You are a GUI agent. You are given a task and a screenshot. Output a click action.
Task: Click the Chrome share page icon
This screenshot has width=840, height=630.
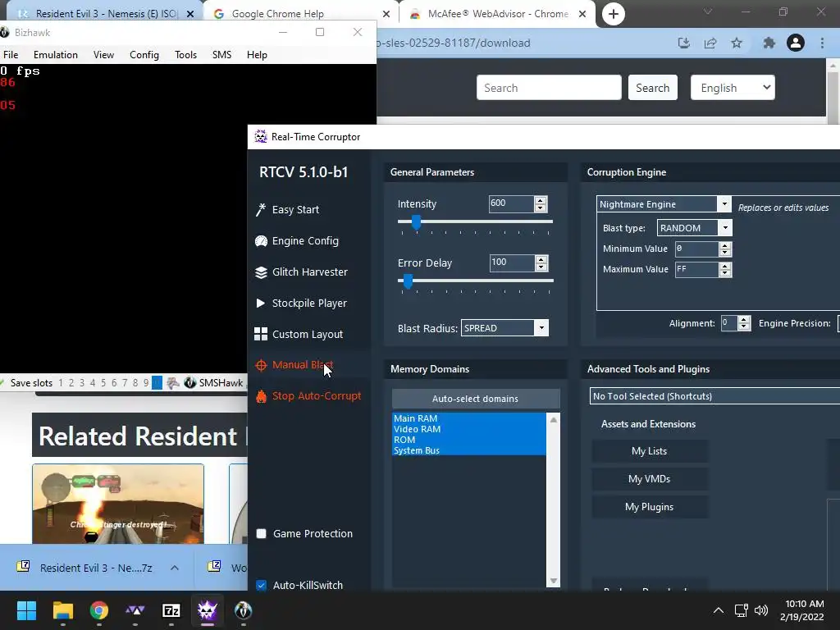[710, 43]
